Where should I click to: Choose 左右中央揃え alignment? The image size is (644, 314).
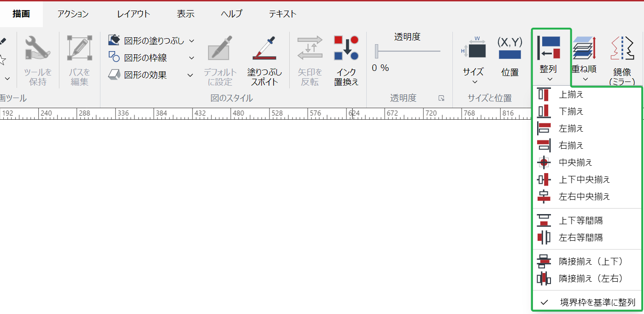click(x=587, y=197)
